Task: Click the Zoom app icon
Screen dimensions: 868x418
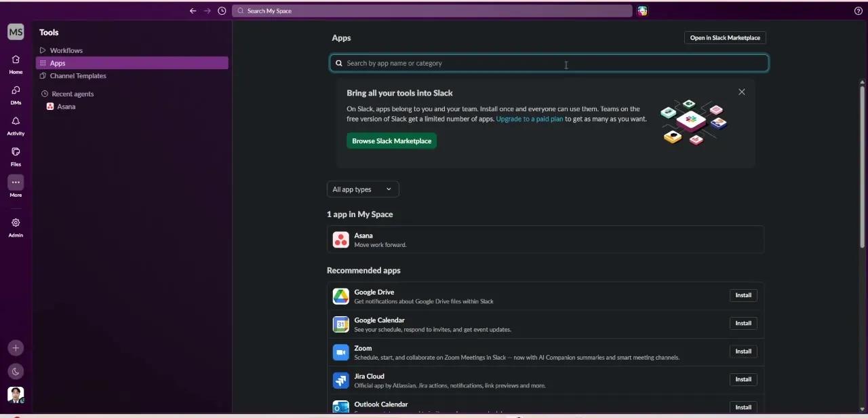Action: (x=341, y=352)
